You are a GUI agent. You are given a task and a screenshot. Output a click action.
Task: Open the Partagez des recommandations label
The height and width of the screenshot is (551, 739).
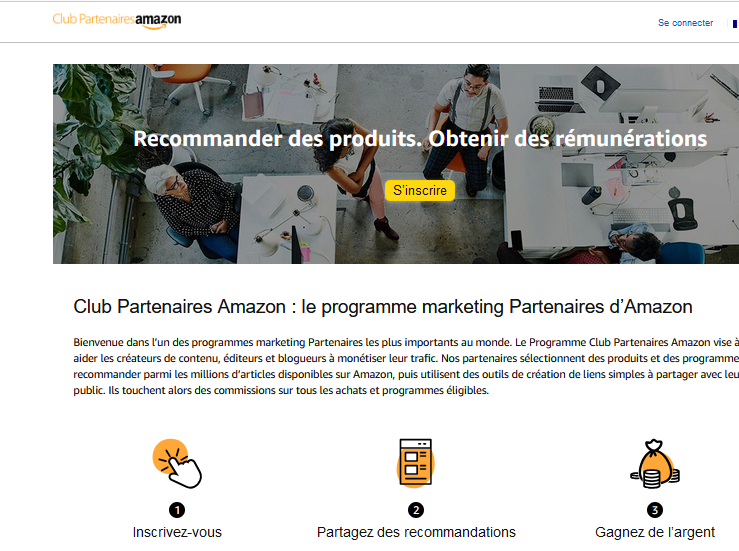point(416,532)
